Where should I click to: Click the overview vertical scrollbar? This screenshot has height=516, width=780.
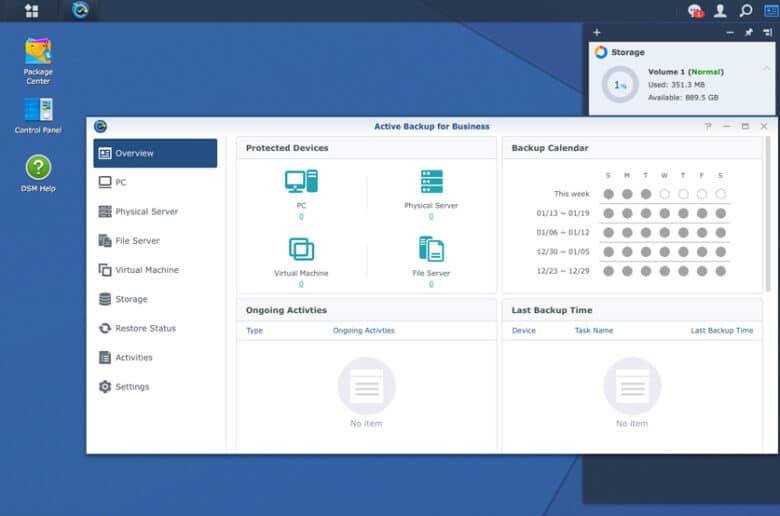point(769,214)
